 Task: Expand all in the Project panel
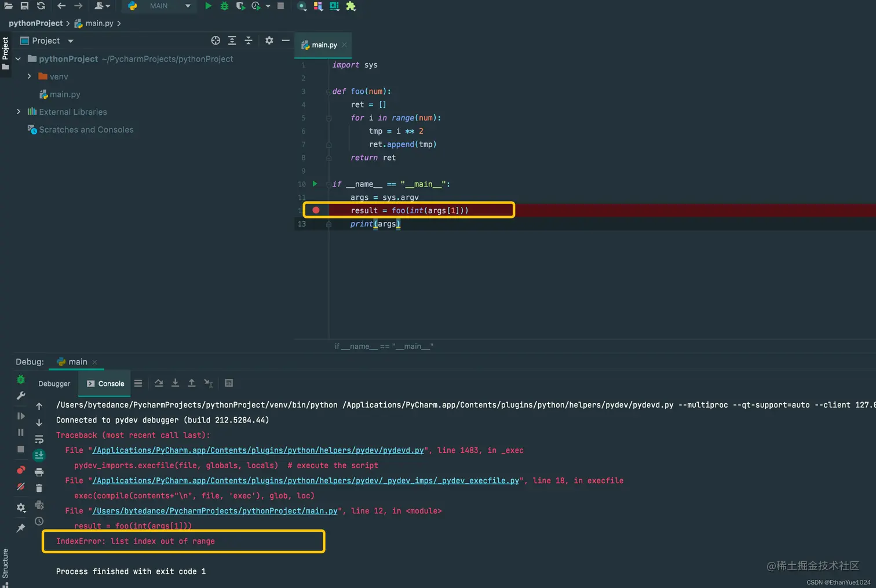pyautogui.click(x=232, y=41)
